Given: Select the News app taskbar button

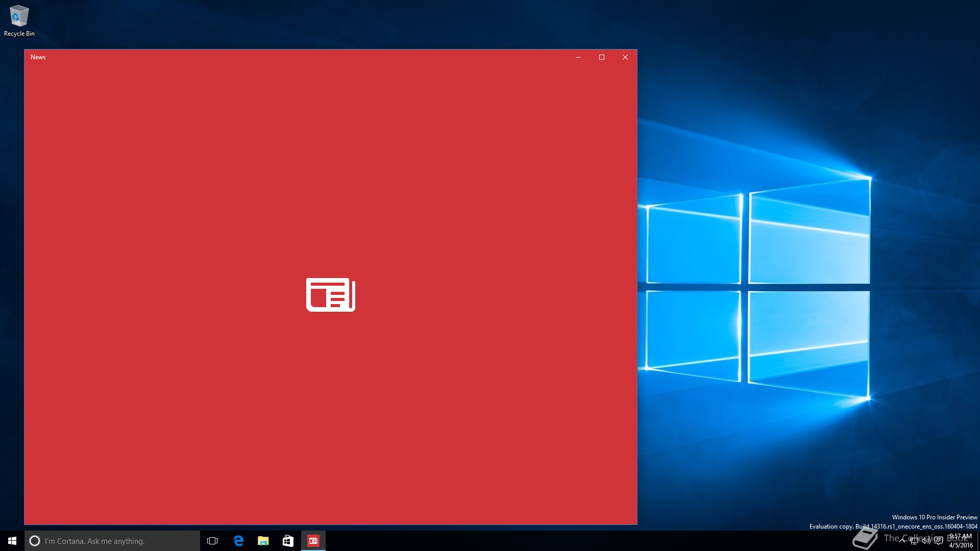Looking at the screenshot, I should click(313, 541).
